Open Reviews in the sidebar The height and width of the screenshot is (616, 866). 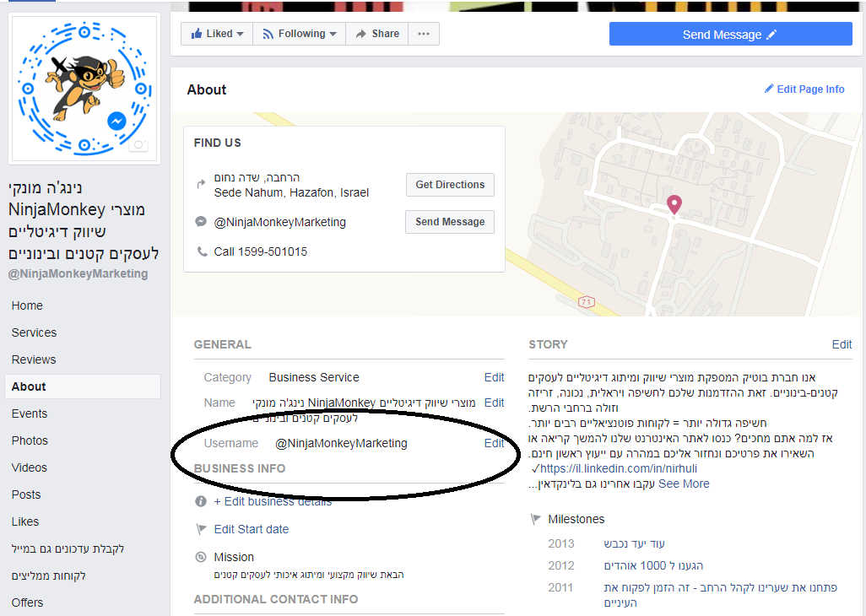[34, 359]
